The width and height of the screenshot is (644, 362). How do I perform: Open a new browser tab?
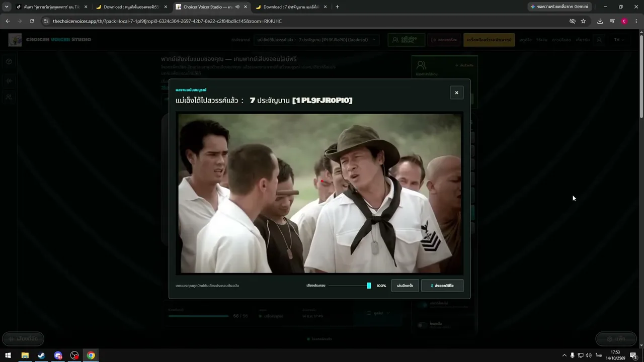[x=337, y=7]
